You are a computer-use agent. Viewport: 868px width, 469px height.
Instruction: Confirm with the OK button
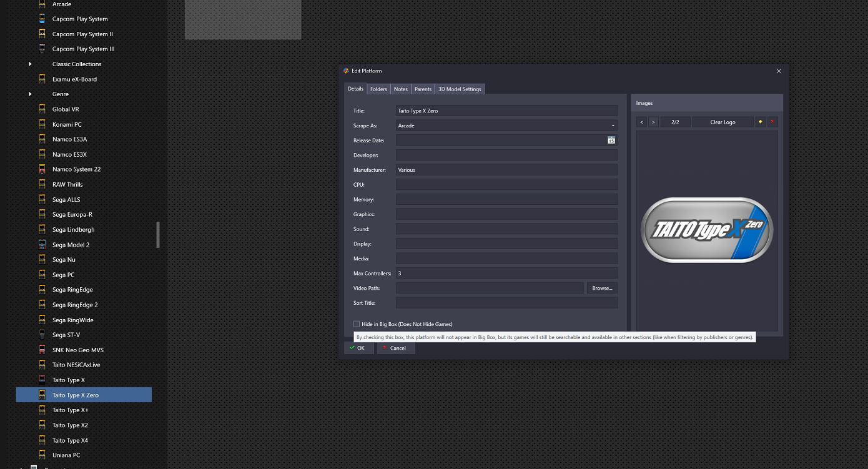358,348
